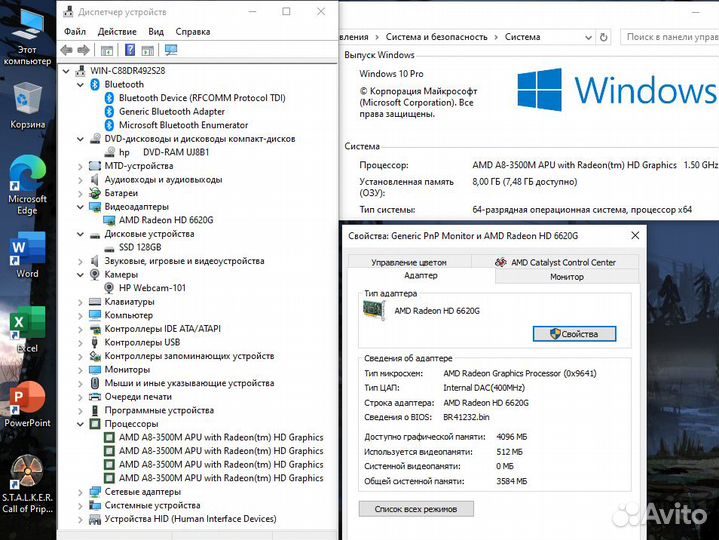
Task: Switch to Управление цветом tab
Action: 409,262
